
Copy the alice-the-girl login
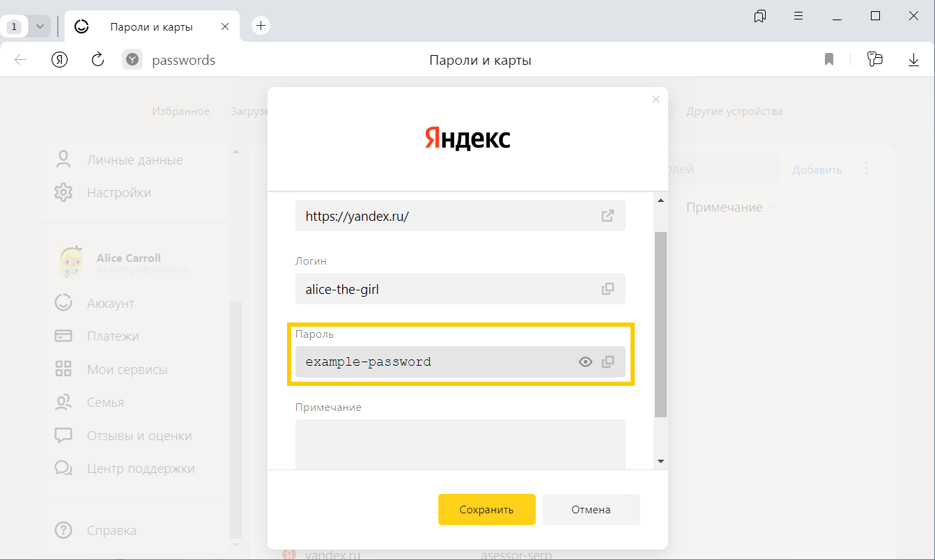click(x=608, y=288)
